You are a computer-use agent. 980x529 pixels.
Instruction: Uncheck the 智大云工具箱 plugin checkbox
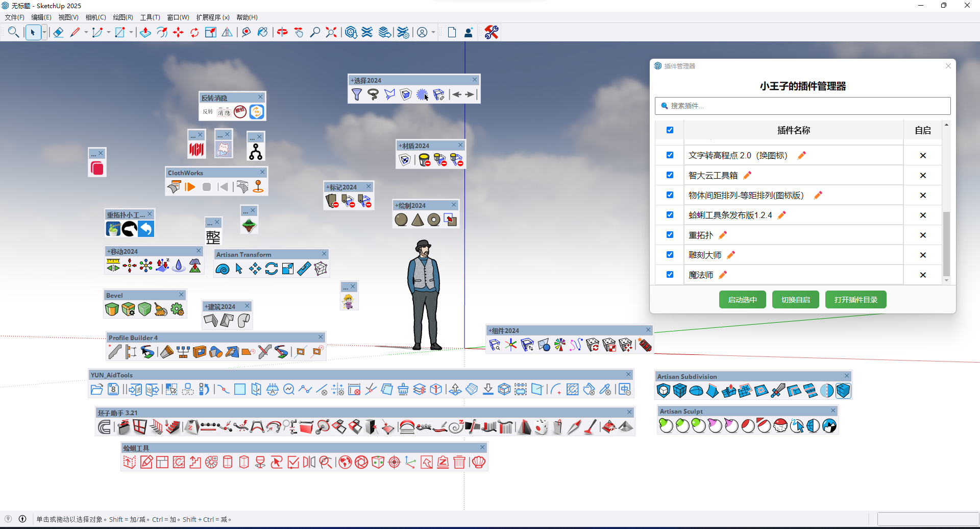coord(670,175)
